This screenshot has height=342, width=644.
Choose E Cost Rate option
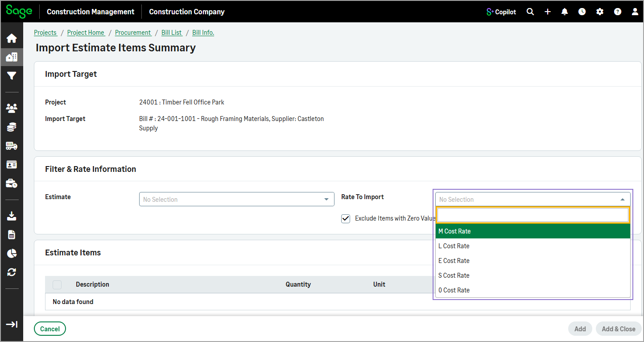click(x=533, y=261)
